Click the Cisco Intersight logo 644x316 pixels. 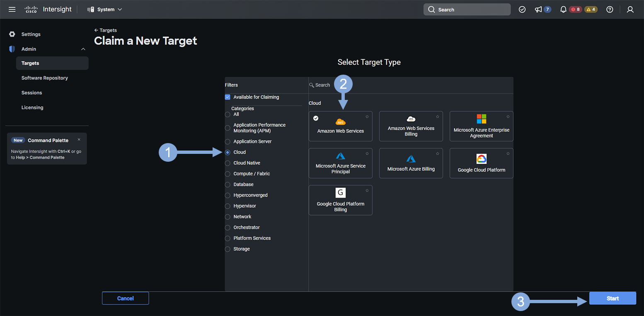tap(48, 9)
